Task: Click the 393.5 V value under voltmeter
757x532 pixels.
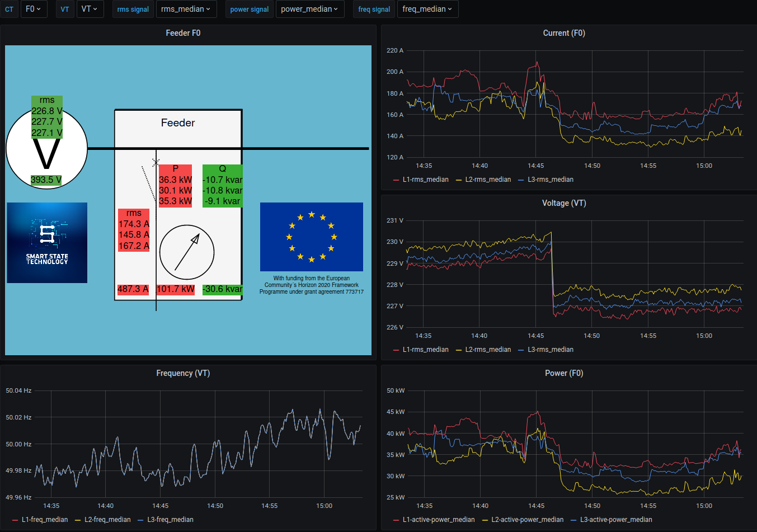Action: tap(46, 180)
